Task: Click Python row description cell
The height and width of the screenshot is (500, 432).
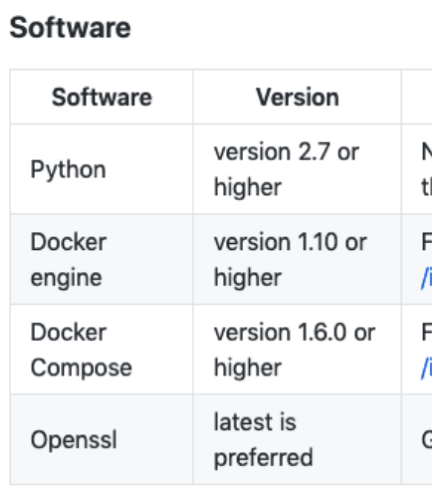Action: click(x=417, y=169)
